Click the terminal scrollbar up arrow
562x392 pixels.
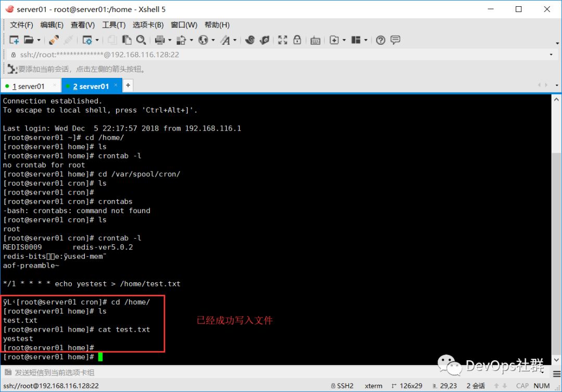coord(556,99)
